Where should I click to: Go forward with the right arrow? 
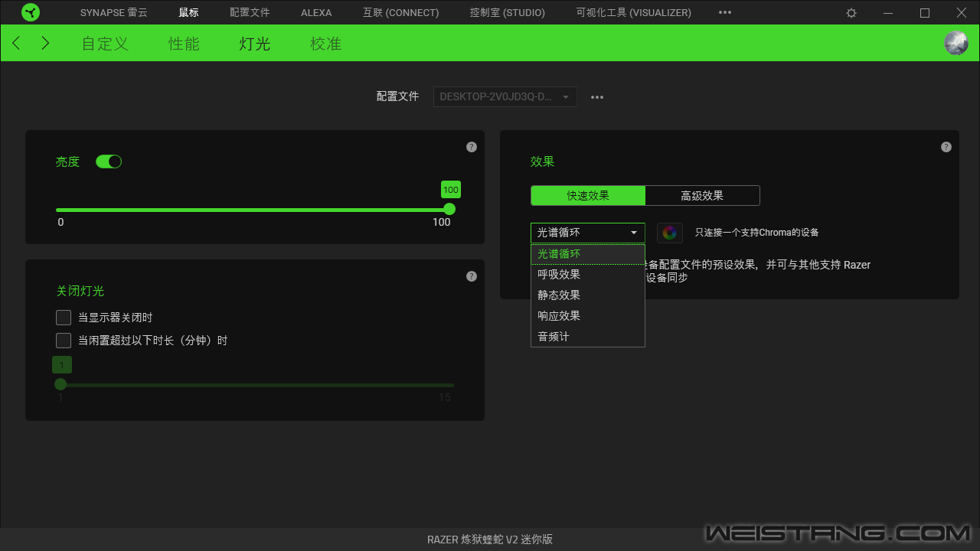(x=45, y=43)
